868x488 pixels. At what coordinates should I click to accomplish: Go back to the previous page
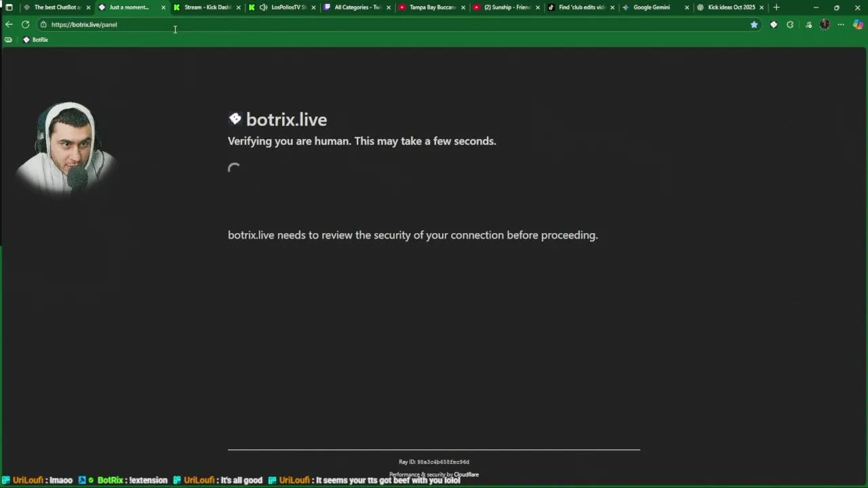pyautogui.click(x=9, y=24)
